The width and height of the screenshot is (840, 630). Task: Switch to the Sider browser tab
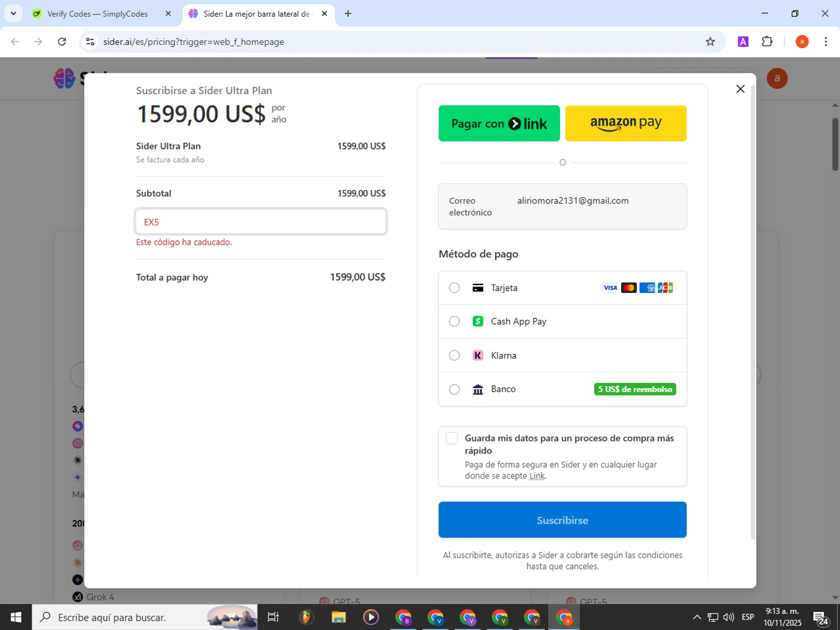click(x=257, y=14)
